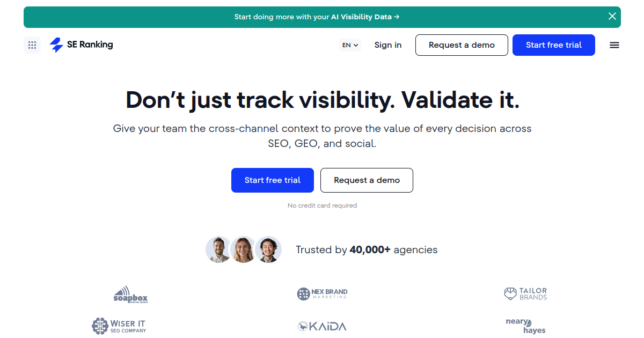Click the SE Ranking logo
Viewport: 644px width, 338px height.
click(81, 45)
